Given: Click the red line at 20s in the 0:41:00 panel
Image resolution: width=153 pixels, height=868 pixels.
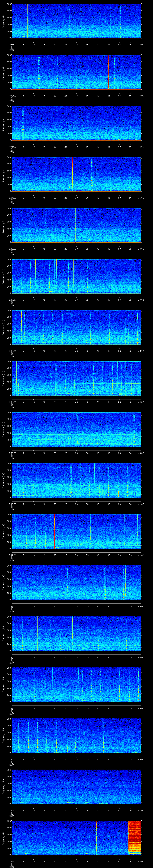Looking at the screenshot, I should tap(55, 531).
